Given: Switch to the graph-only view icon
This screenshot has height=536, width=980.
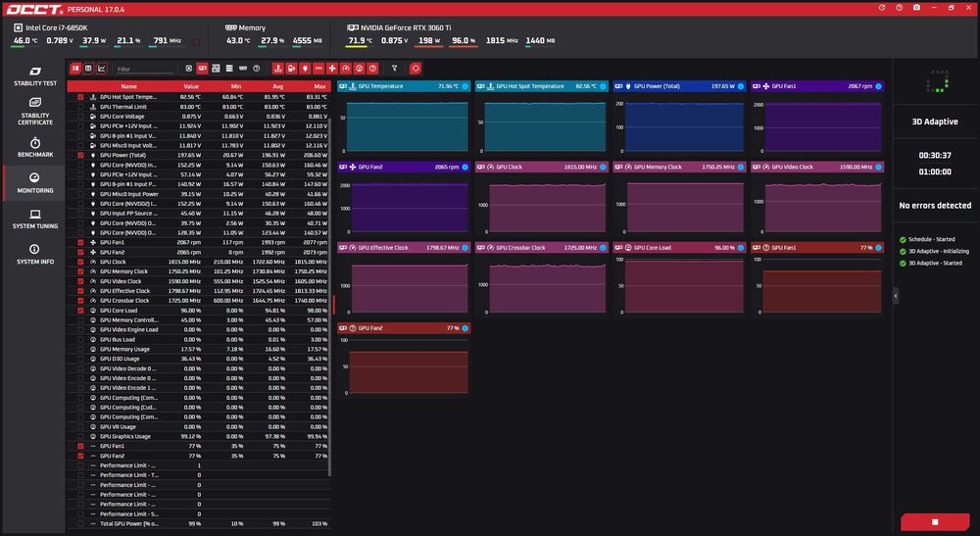Looking at the screenshot, I should point(102,69).
